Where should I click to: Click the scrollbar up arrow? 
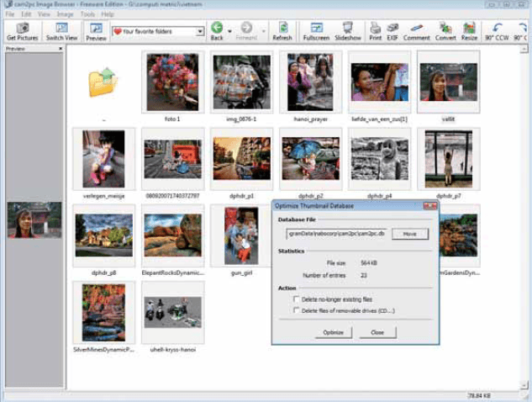524,50
